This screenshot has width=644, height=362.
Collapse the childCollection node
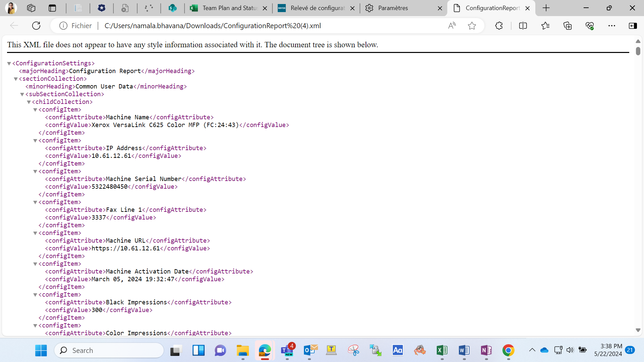29,102
